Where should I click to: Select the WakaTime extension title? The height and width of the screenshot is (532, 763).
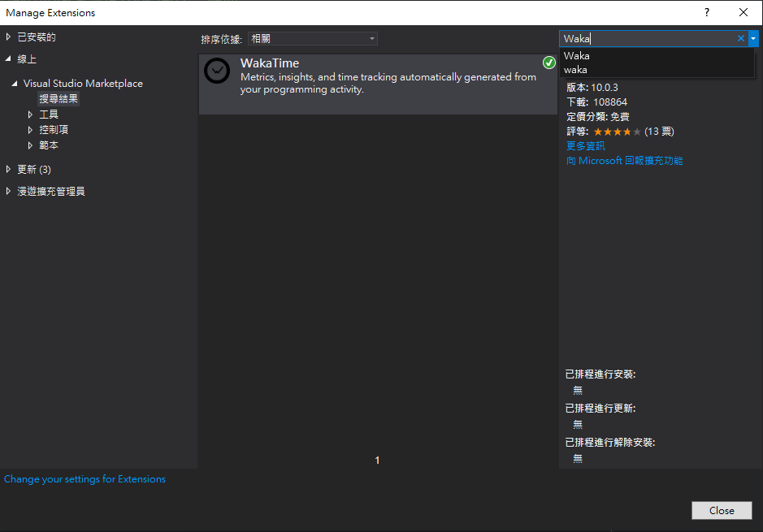pos(270,63)
